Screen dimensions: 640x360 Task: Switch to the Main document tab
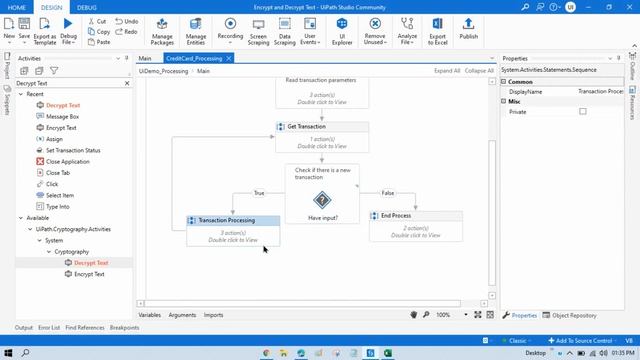[x=145, y=58]
